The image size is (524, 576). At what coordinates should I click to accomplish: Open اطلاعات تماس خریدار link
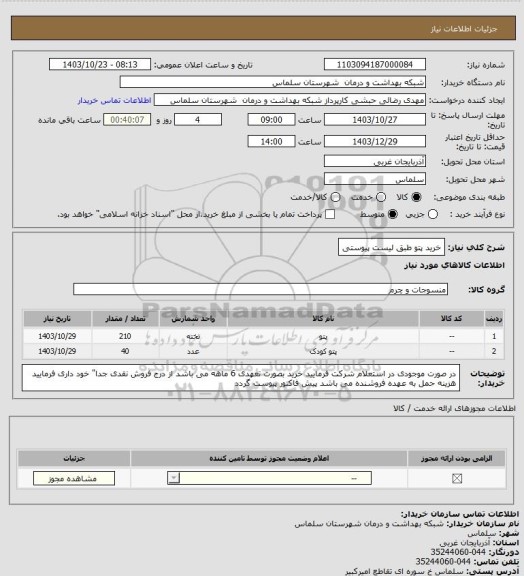[x=114, y=100]
